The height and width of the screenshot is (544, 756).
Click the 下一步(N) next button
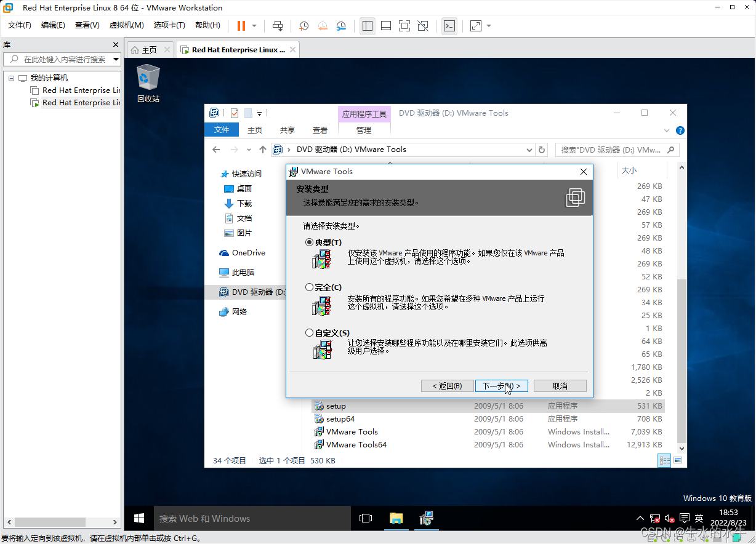(x=502, y=386)
